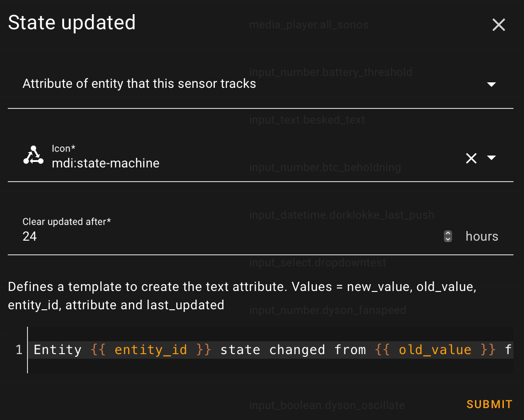Click the entity_id template variable
The height and width of the screenshot is (420, 524).
coord(151,350)
